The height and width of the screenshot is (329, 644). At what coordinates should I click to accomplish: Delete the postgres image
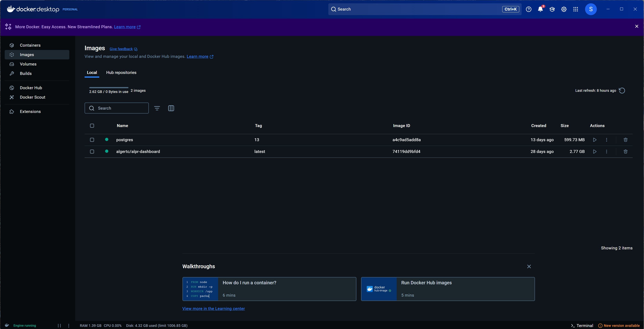coord(626,140)
